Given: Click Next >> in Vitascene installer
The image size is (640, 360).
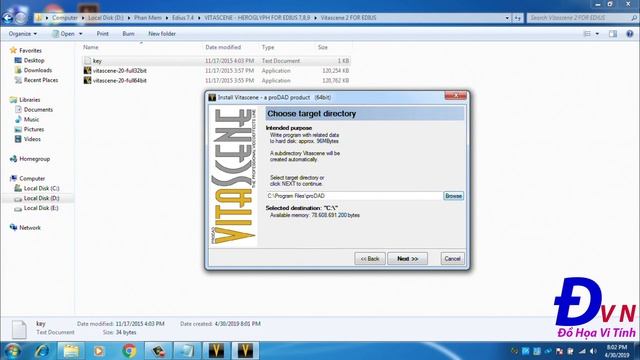Looking at the screenshot, I should pyautogui.click(x=407, y=258).
